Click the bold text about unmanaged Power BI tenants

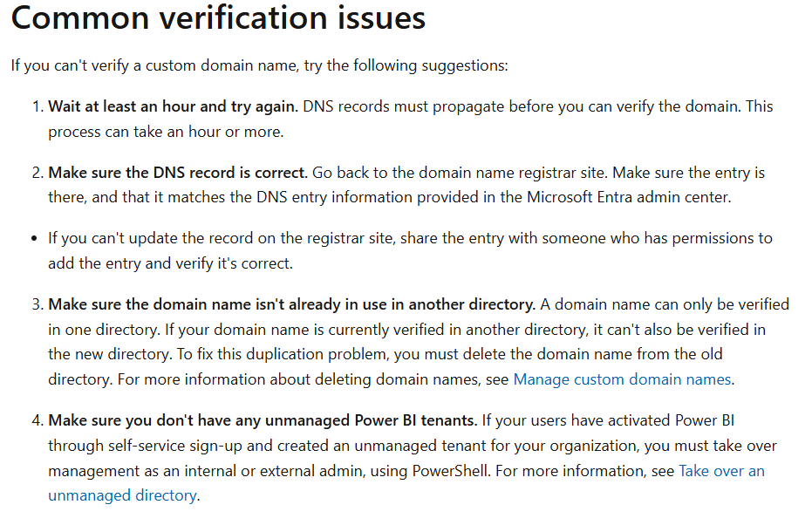coord(263,420)
